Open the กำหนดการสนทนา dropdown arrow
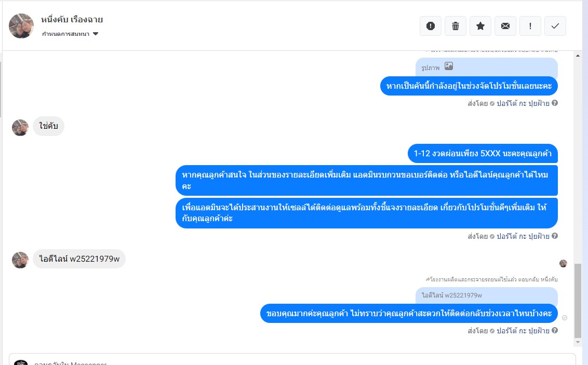The image size is (588, 365). pyautogui.click(x=96, y=34)
